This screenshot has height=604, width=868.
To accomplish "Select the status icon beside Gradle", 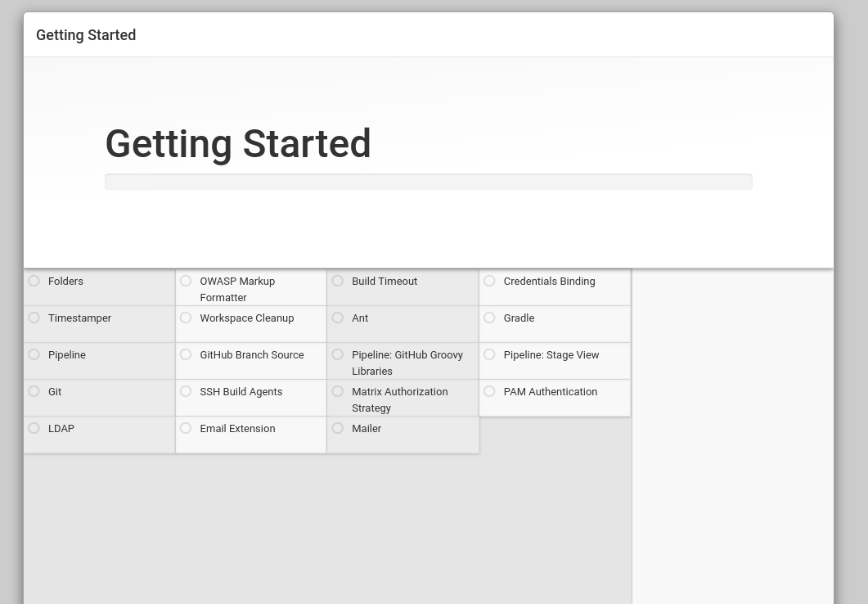I will pos(489,318).
